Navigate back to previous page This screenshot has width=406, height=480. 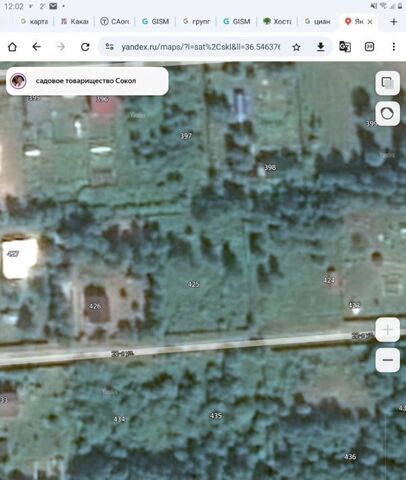[36, 47]
